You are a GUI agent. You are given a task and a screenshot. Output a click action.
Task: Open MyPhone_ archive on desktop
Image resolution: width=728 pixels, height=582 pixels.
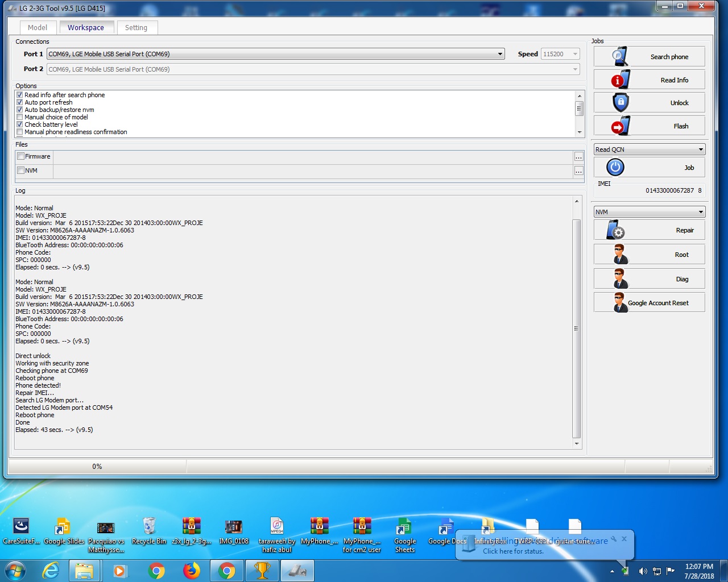coord(319,531)
